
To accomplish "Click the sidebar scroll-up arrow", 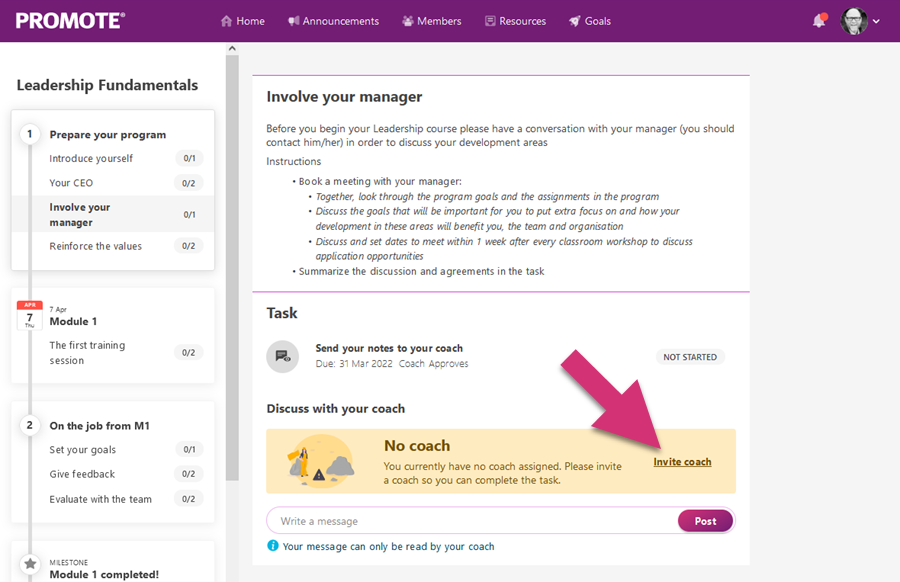I will (x=232, y=48).
